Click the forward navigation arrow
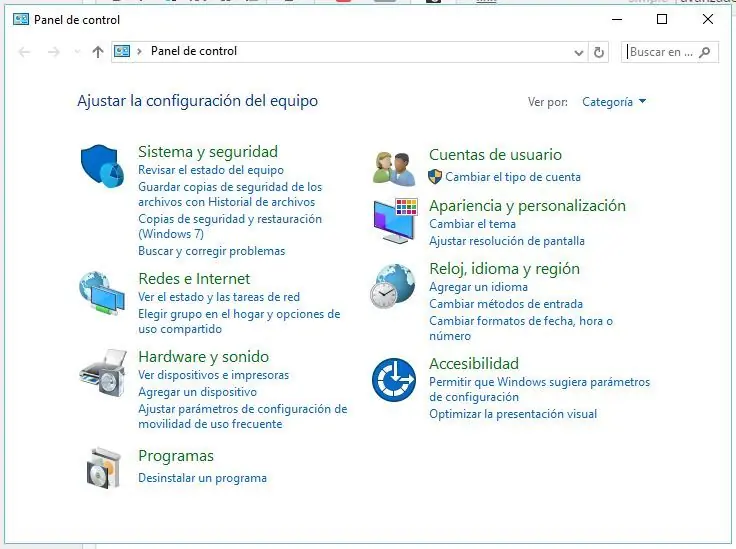Screen dimensions: 736x549 point(54,52)
